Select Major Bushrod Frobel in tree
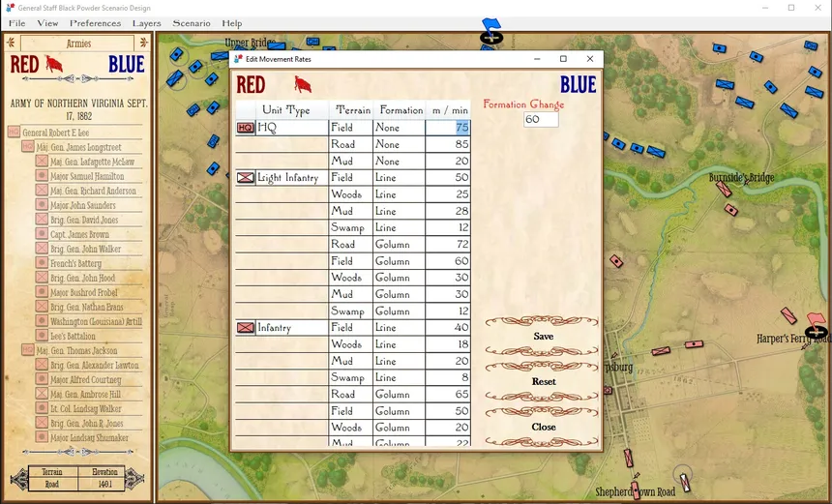Screen dimensions: 832x504 pos(84,292)
